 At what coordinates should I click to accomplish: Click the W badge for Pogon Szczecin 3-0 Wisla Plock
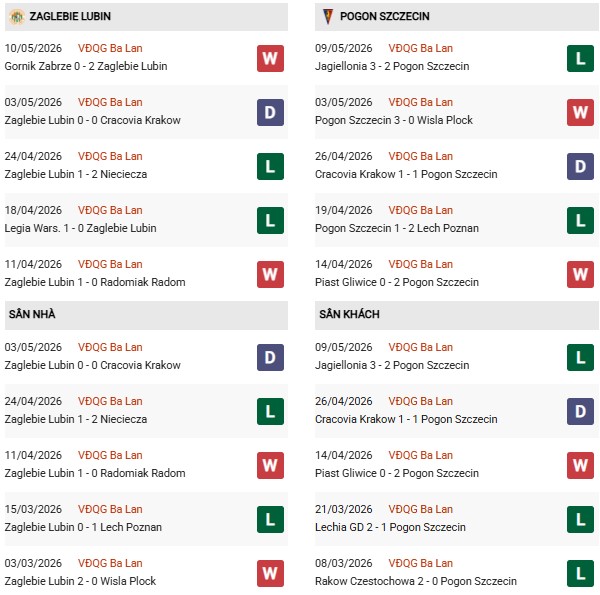(x=580, y=112)
